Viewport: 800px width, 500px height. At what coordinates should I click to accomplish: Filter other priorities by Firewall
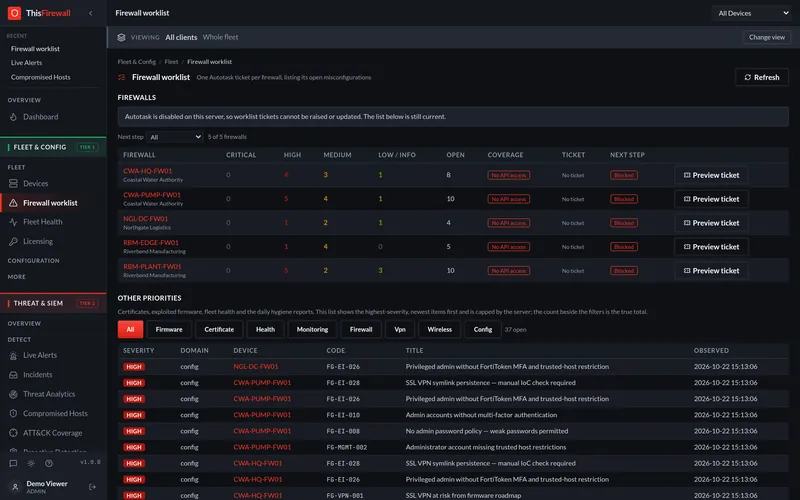pos(361,330)
